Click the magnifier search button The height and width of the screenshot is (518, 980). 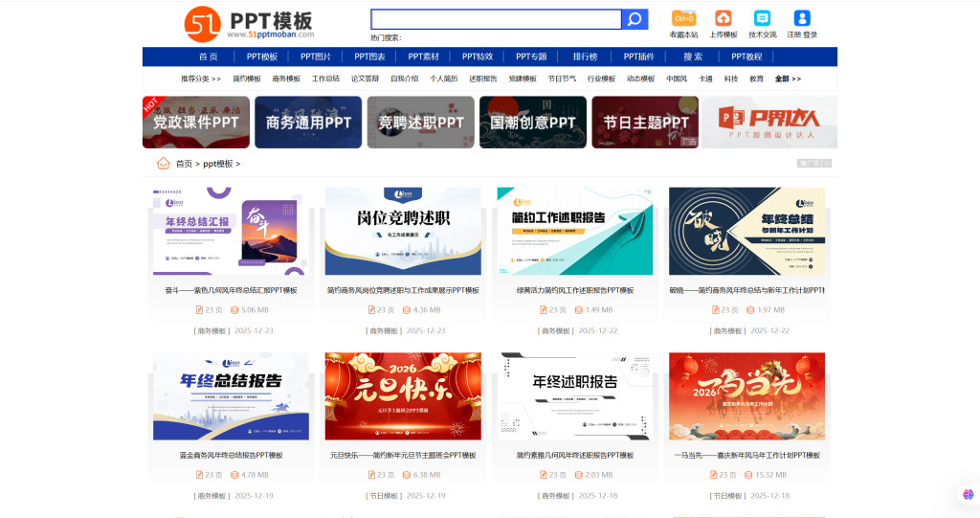(635, 19)
